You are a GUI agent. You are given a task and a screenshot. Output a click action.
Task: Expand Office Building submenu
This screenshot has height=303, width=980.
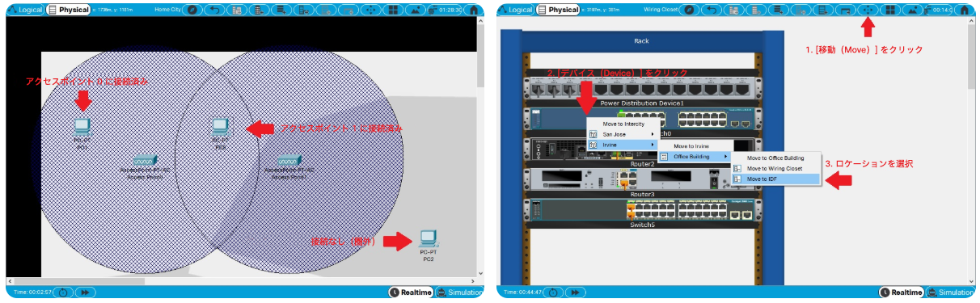pyautogui.click(x=695, y=156)
